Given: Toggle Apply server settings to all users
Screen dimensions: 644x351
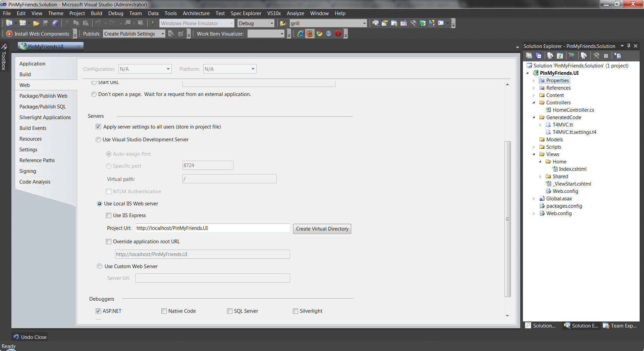Looking at the screenshot, I should pos(98,127).
